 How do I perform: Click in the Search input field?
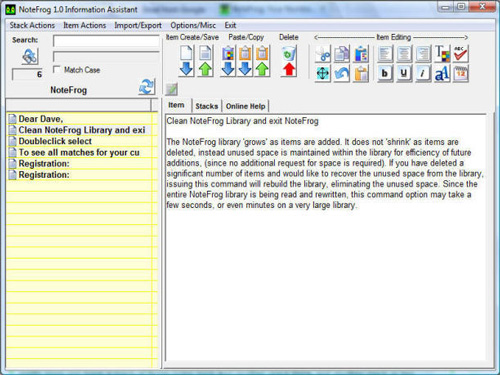pyautogui.click(x=106, y=41)
